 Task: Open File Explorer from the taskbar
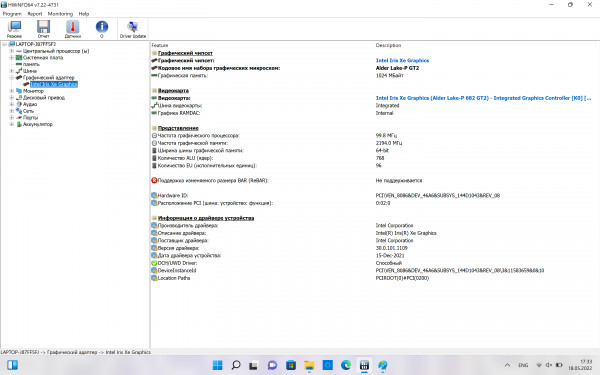coord(309,365)
